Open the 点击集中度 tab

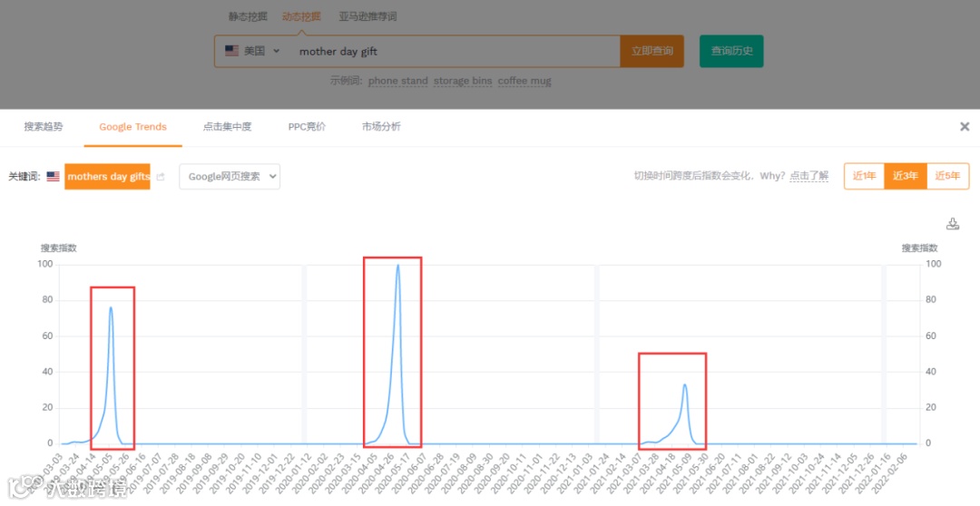(x=227, y=127)
